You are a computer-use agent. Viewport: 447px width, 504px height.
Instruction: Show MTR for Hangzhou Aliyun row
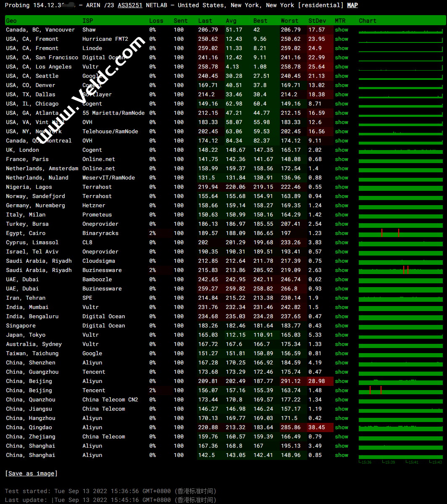(341, 418)
